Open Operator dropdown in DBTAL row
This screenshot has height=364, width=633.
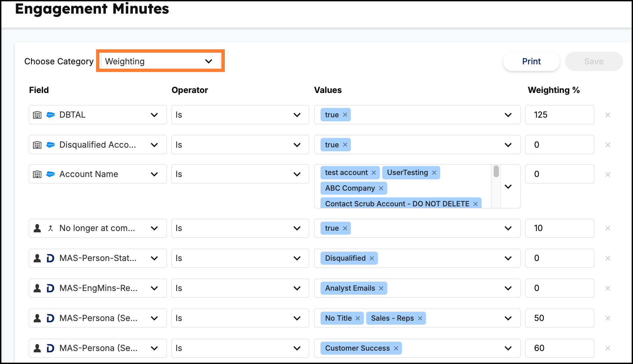click(x=240, y=115)
